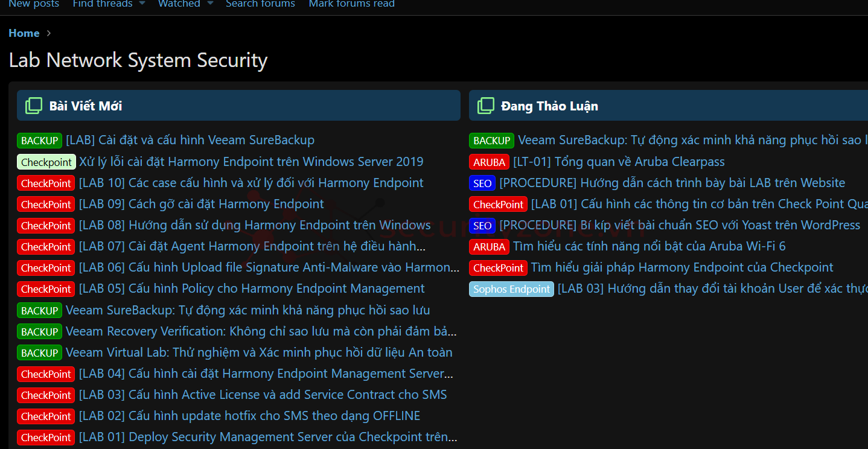Open the Đang Thảo Luận heading link

click(x=550, y=106)
